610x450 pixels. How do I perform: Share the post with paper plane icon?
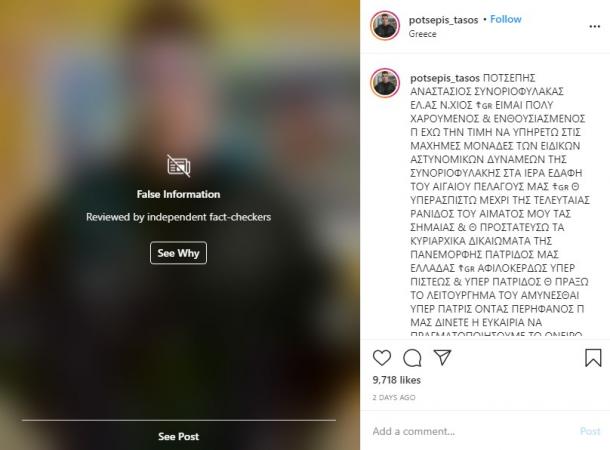(442, 357)
